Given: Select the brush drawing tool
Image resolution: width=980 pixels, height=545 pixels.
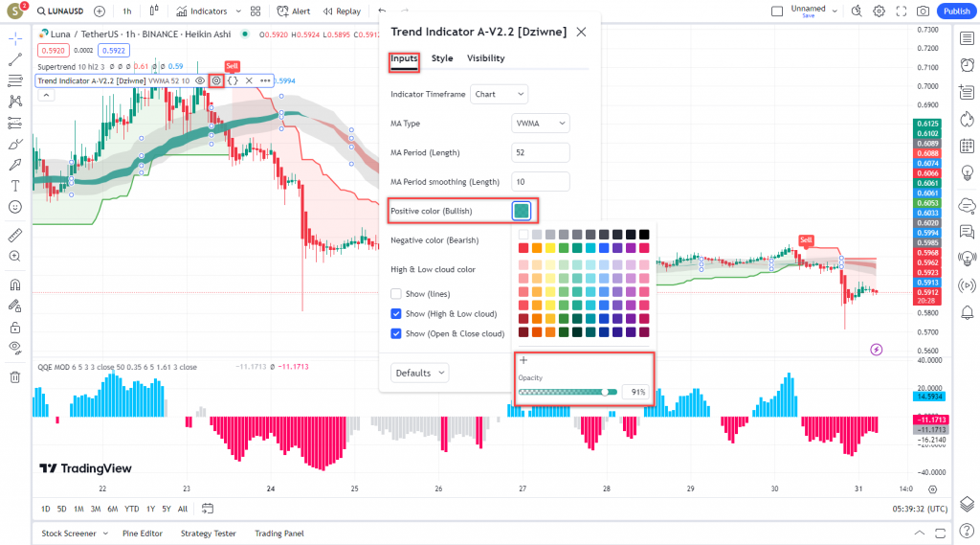Looking at the screenshot, I should point(15,144).
